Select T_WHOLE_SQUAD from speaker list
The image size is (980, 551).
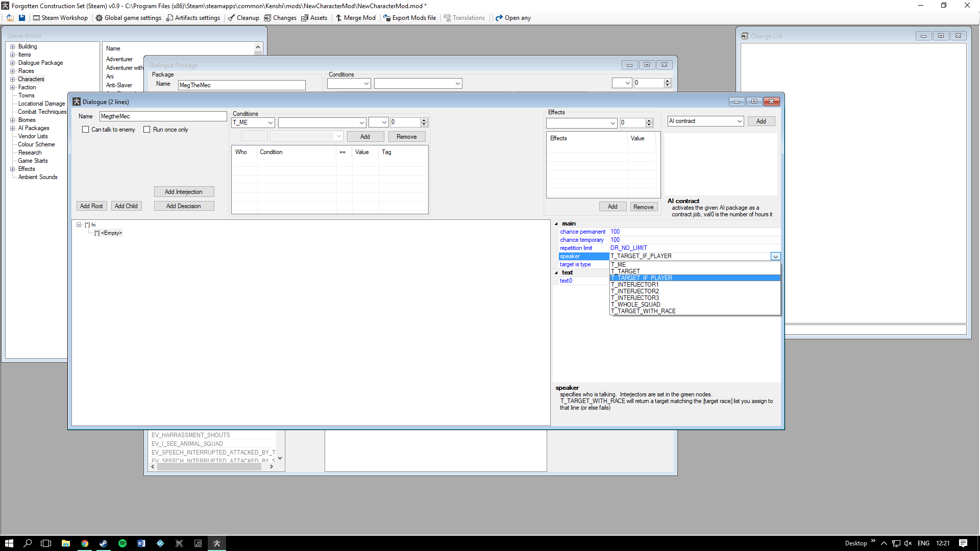click(635, 305)
